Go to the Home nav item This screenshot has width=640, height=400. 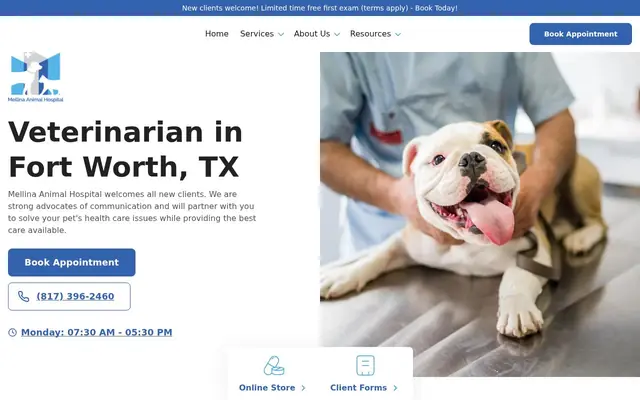pos(217,34)
